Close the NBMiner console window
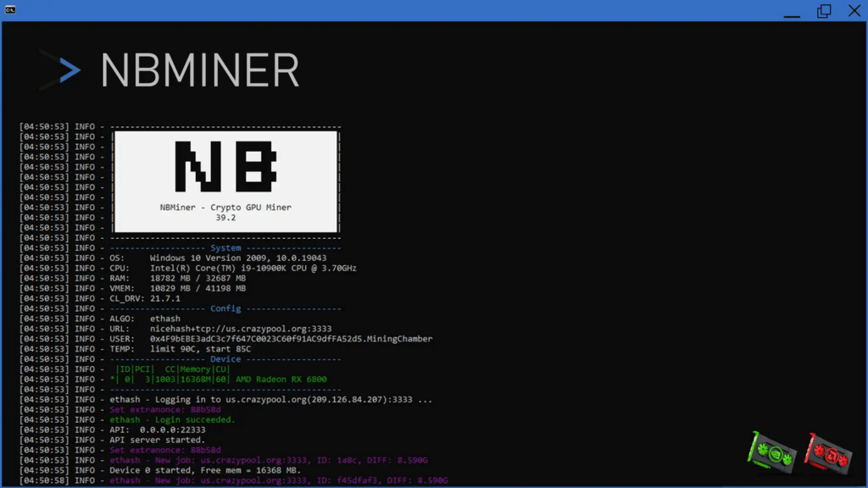 [x=854, y=10]
